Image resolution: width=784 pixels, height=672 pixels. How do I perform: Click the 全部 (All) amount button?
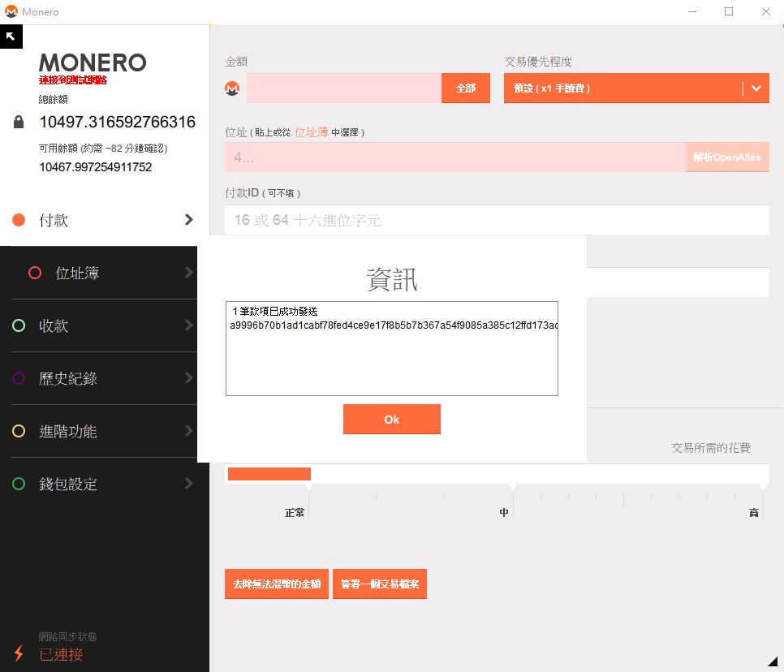466,88
